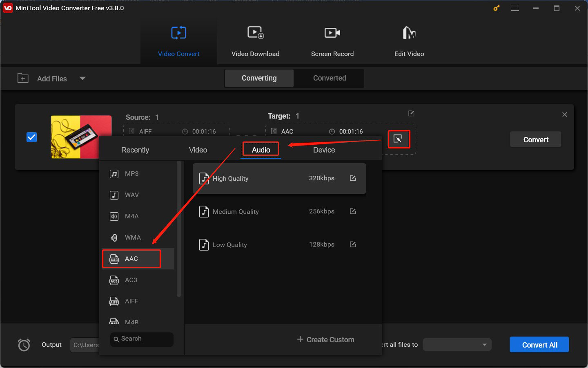Edit the High Quality preset settings

pos(353,178)
